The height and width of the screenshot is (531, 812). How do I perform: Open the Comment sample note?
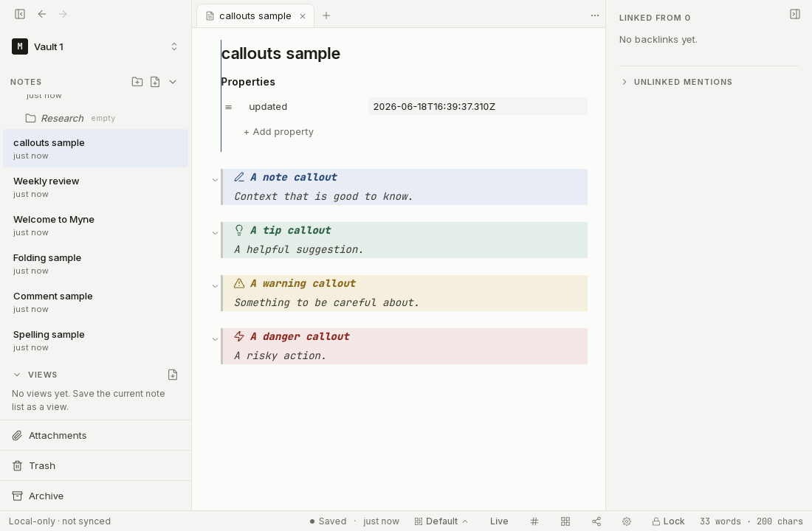(x=95, y=302)
